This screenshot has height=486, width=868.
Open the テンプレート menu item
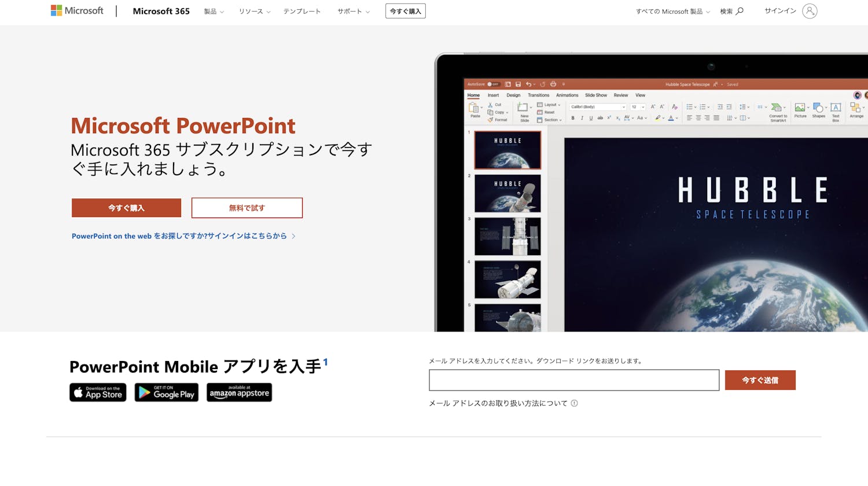(x=301, y=12)
